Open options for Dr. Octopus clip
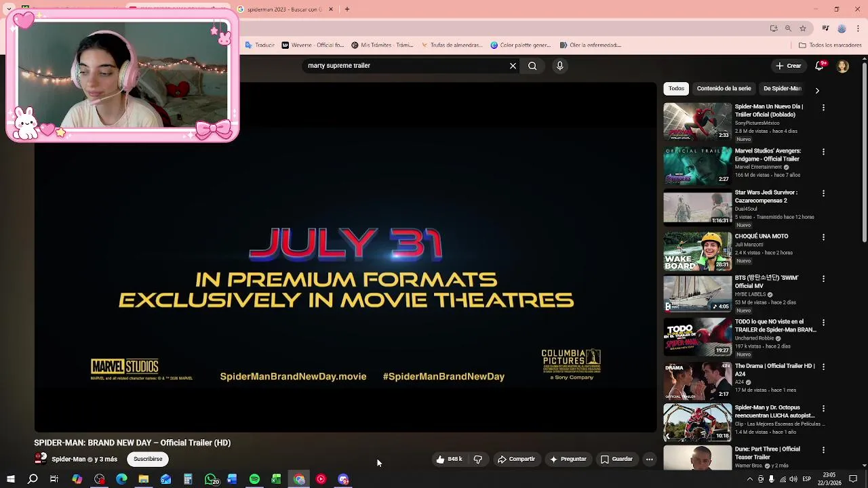868x488 pixels. (x=823, y=409)
